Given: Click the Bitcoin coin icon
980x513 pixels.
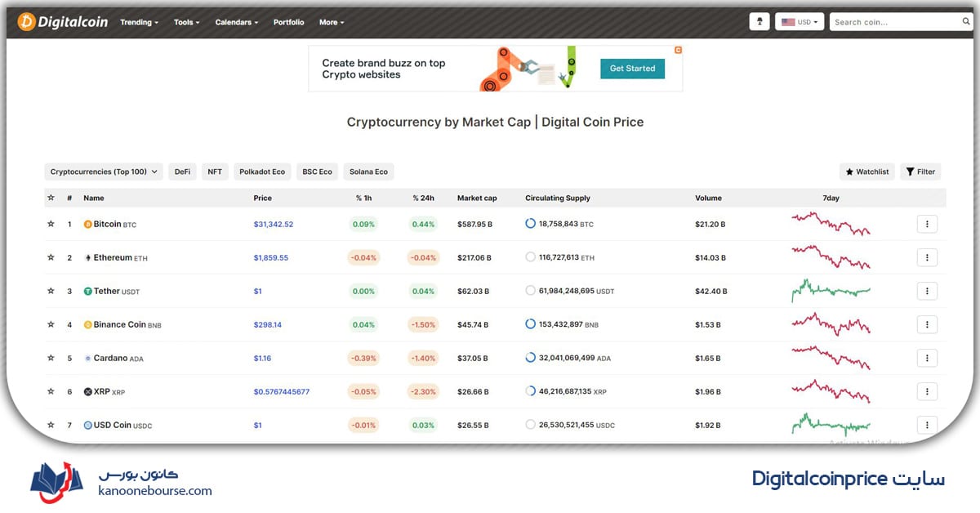Looking at the screenshot, I should pyautogui.click(x=88, y=225).
